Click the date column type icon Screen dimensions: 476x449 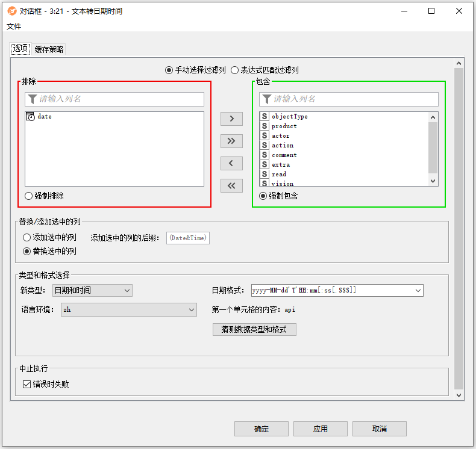click(x=30, y=116)
